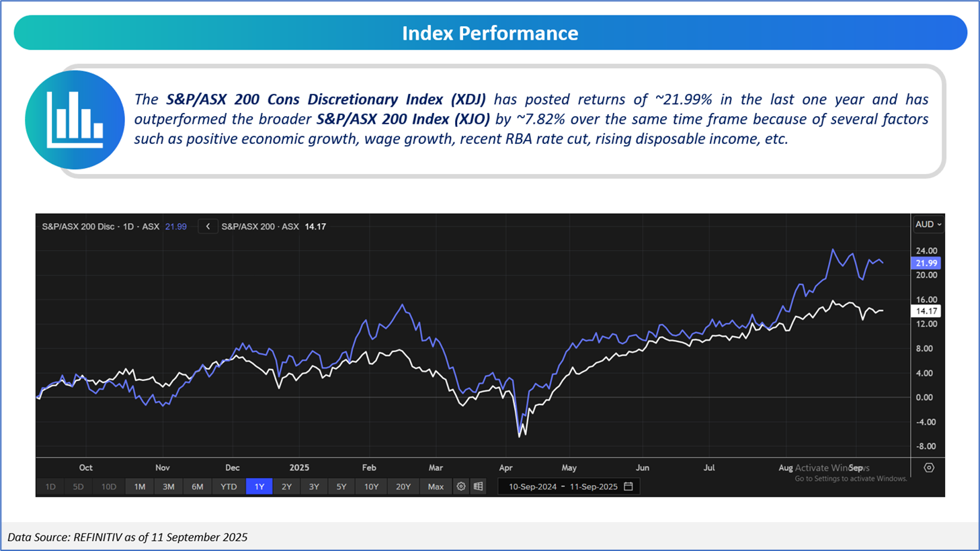Select the 5Y timeframe
Viewport: 980px width, 551px height.
point(341,486)
